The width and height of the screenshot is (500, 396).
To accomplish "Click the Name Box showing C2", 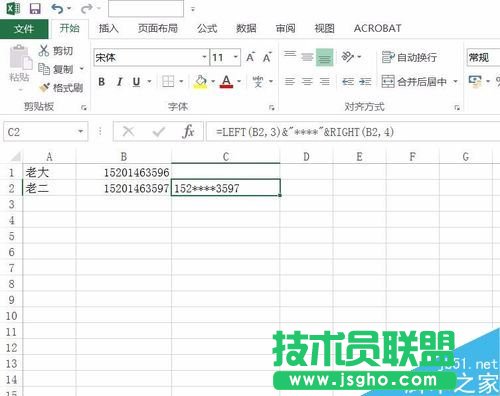I will (x=40, y=132).
